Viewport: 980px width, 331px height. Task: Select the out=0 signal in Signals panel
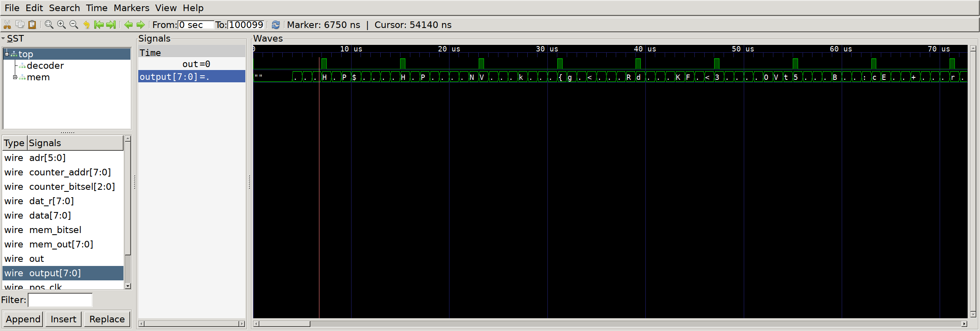click(192, 64)
